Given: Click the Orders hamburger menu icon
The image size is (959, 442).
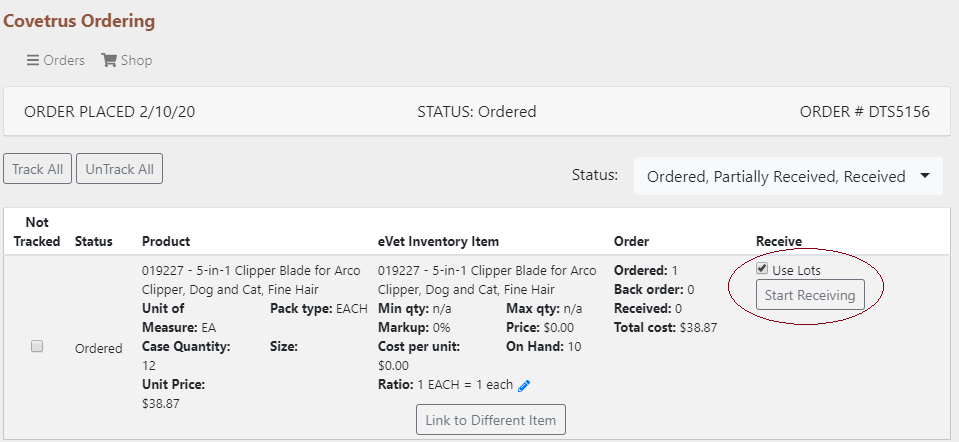Looking at the screenshot, I should point(32,61).
